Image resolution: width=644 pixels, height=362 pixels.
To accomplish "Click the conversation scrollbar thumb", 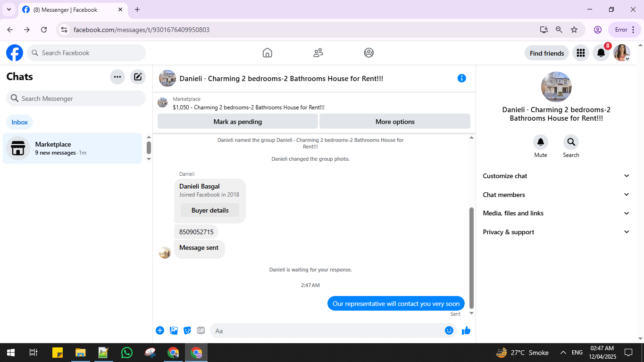I will click(x=471, y=258).
